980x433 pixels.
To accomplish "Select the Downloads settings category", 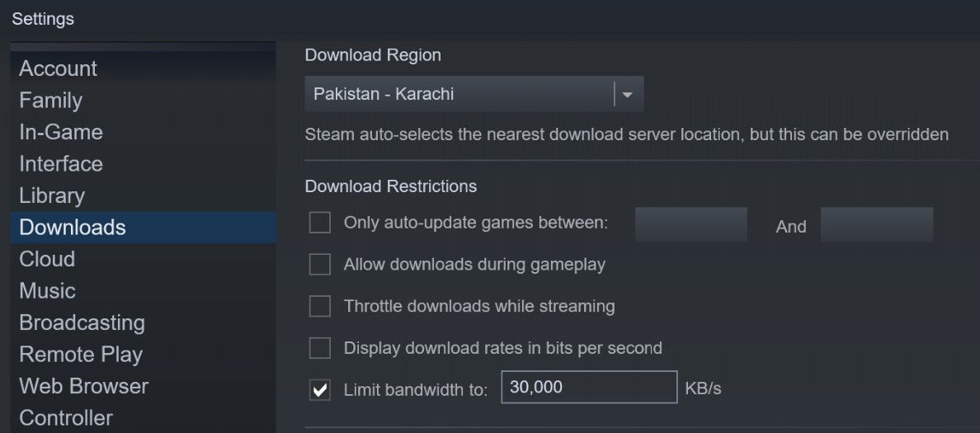I will [72, 228].
